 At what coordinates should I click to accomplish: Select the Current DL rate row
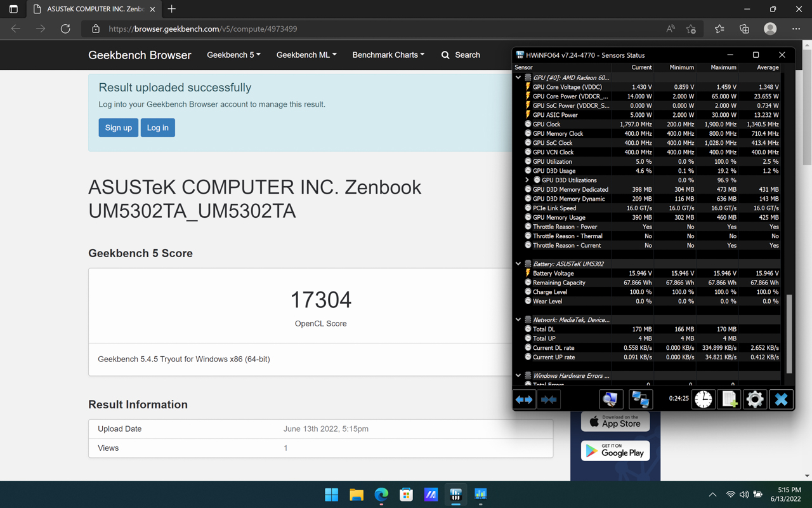point(647,348)
